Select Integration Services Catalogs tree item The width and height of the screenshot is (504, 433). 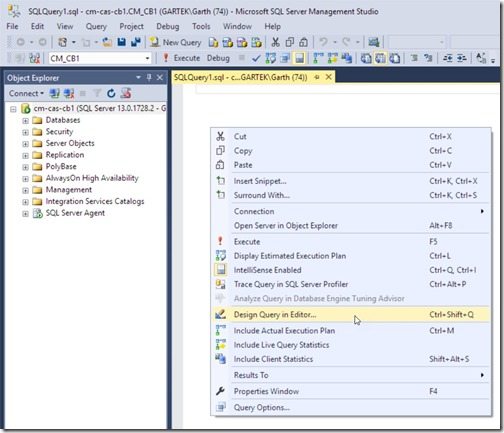pyautogui.click(x=95, y=201)
